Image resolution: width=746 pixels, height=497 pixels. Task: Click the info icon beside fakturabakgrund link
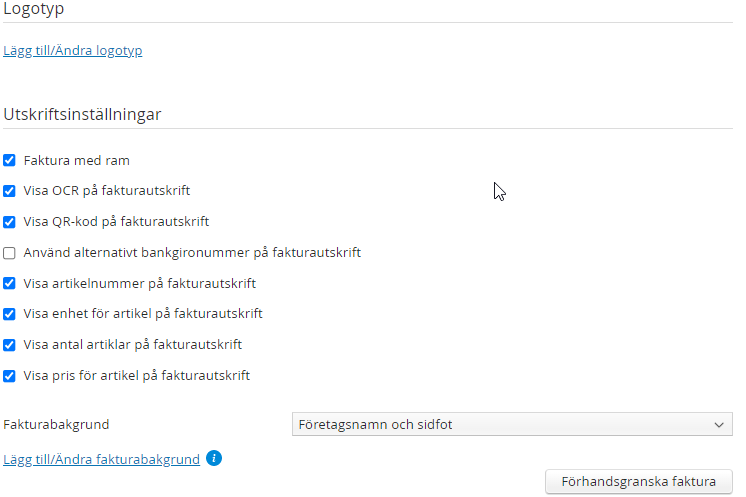click(214, 459)
